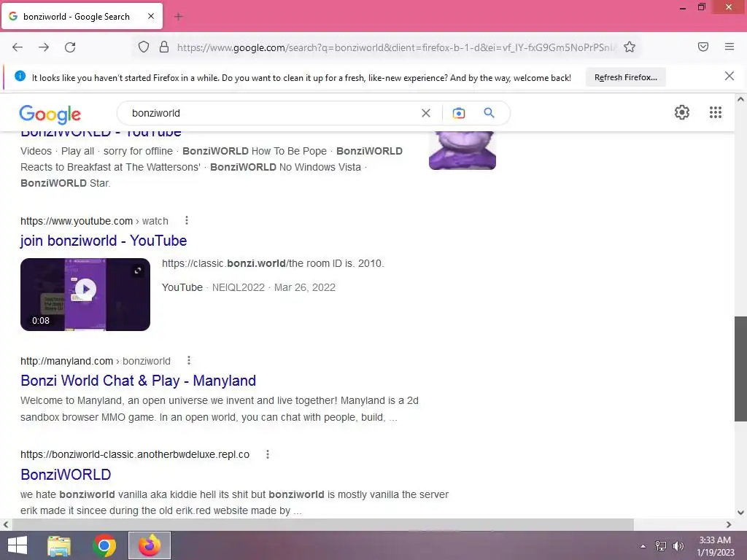Expand the video preview with the corner icon
This screenshot has width=747, height=560.
pos(138,271)
